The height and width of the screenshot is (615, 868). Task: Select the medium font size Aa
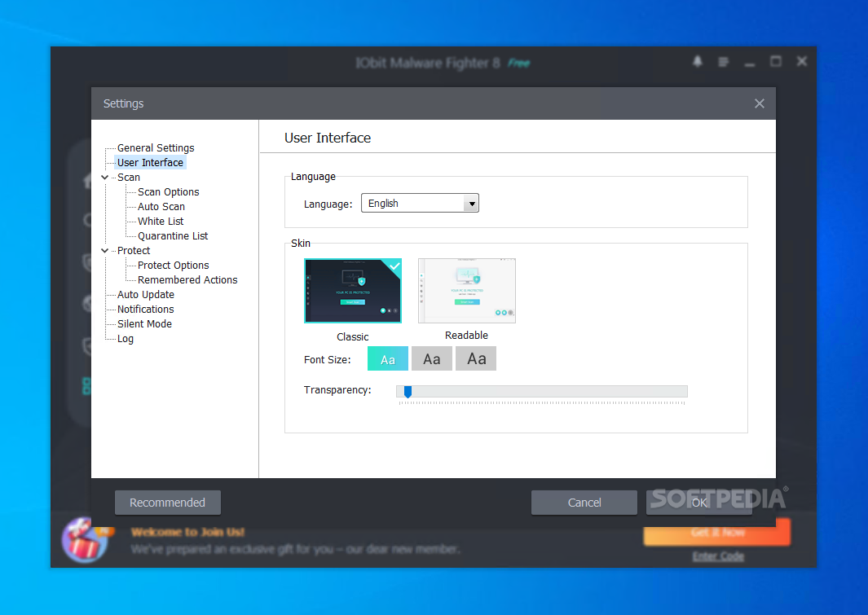tap(432, 359)
